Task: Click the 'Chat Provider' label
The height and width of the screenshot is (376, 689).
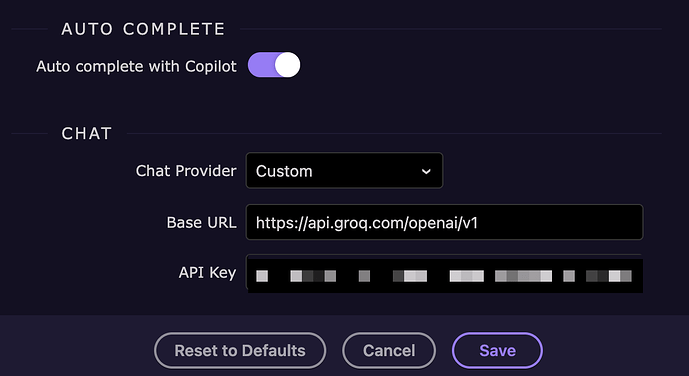Action: pos(186,170)
